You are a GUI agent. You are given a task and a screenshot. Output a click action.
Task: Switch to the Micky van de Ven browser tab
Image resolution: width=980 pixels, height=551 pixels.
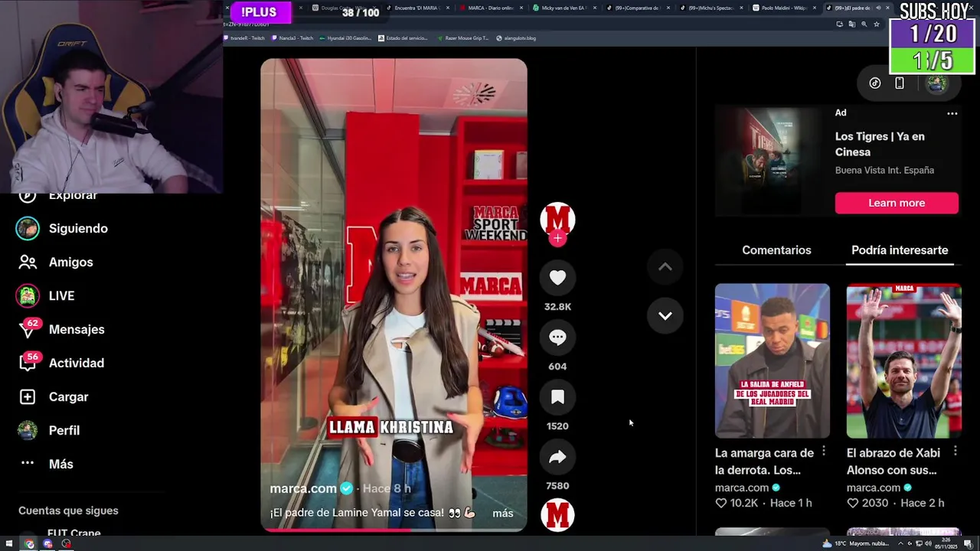[x=563, y=8]
